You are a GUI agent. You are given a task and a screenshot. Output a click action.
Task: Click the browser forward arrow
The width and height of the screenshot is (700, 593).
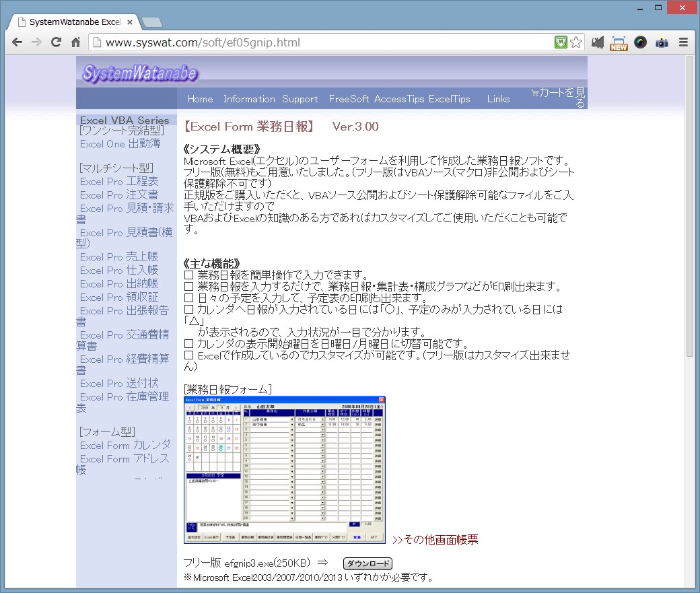[x=36, y=42]
